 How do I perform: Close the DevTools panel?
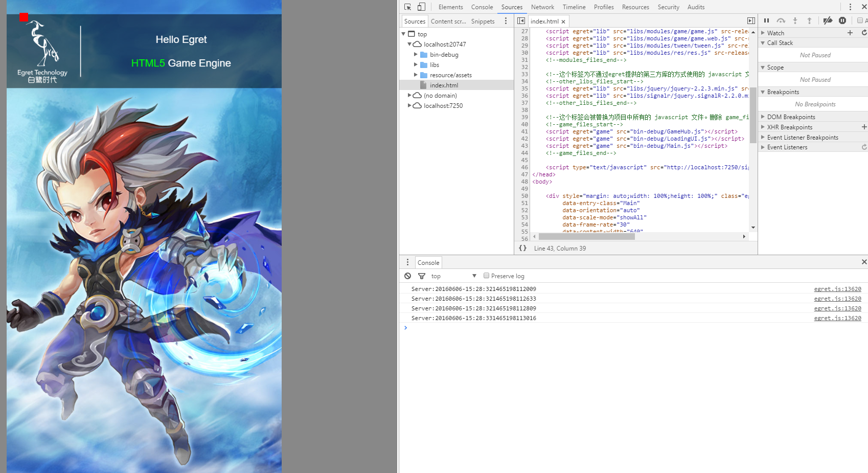(864, 7)
